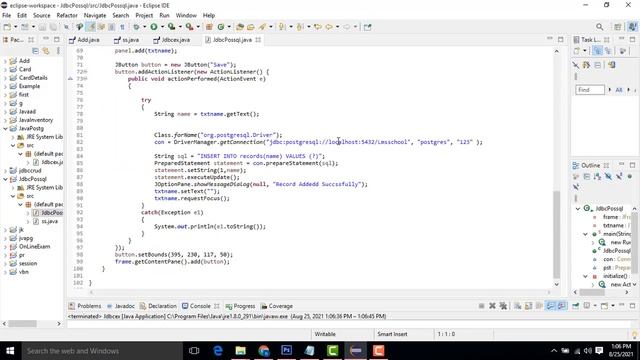
Task: Open the dropdown arrow beside the Debug button
Action: click(x=144, y=27)
